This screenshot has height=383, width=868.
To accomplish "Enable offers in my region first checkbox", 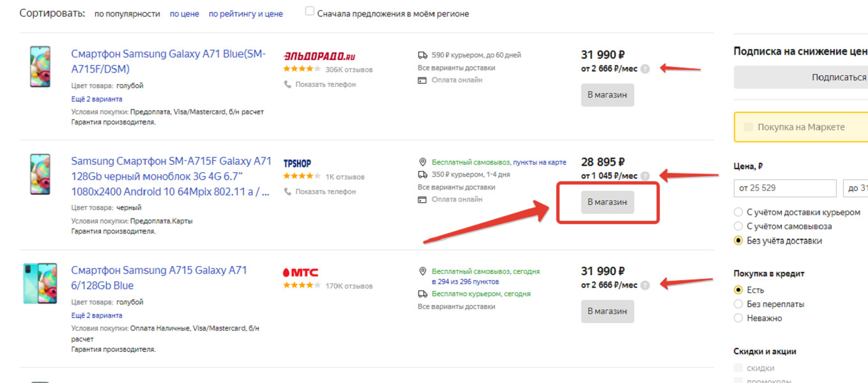I will [310, 11].
